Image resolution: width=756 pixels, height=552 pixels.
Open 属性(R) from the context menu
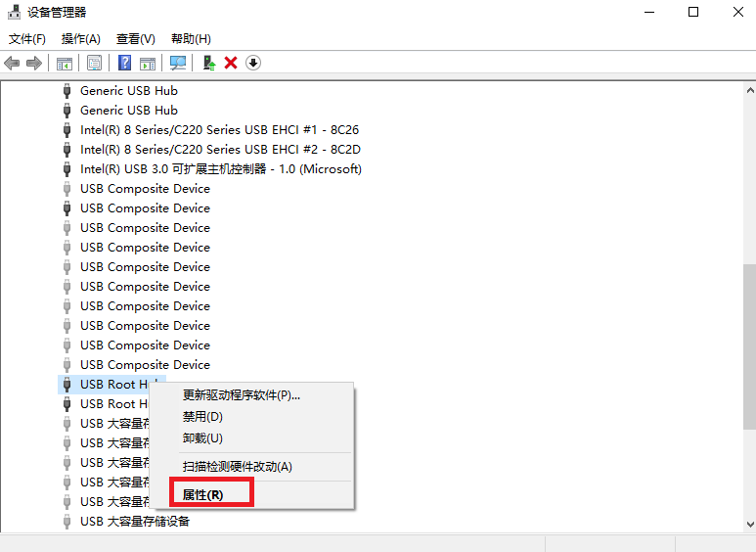203,495
